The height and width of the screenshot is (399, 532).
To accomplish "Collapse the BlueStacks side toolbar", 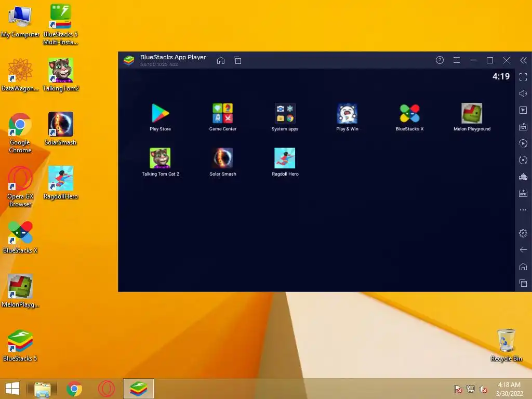I will pos(523,60).
